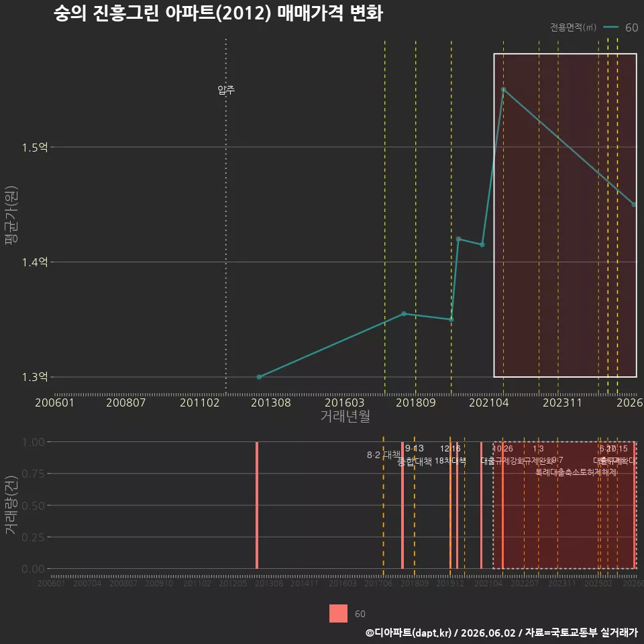Click the '1.00' volume axis label
Screen dimensions: 644x644
click(x=33, y=442)
